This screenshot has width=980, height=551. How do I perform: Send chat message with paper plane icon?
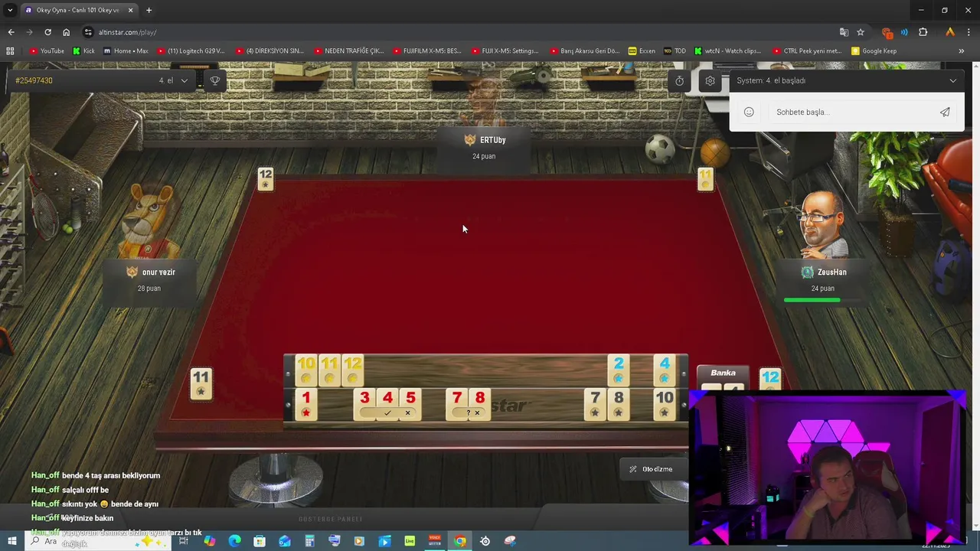(945, 112)
